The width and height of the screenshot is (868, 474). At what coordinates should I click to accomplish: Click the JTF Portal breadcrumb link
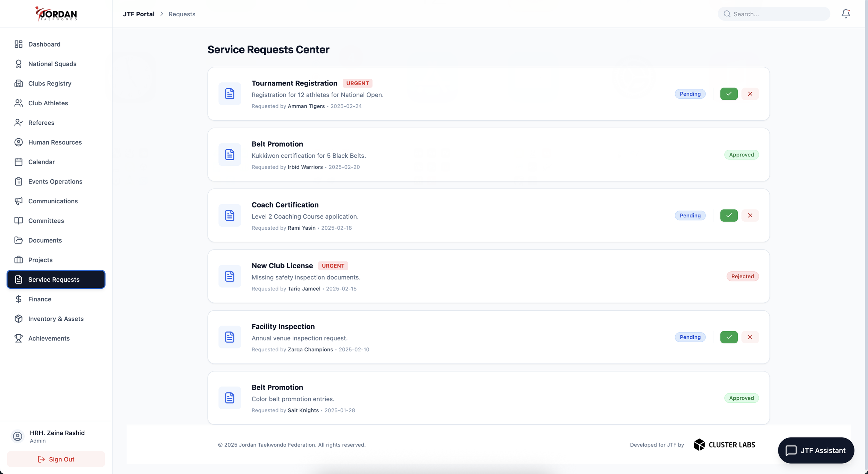click(139, 14)
